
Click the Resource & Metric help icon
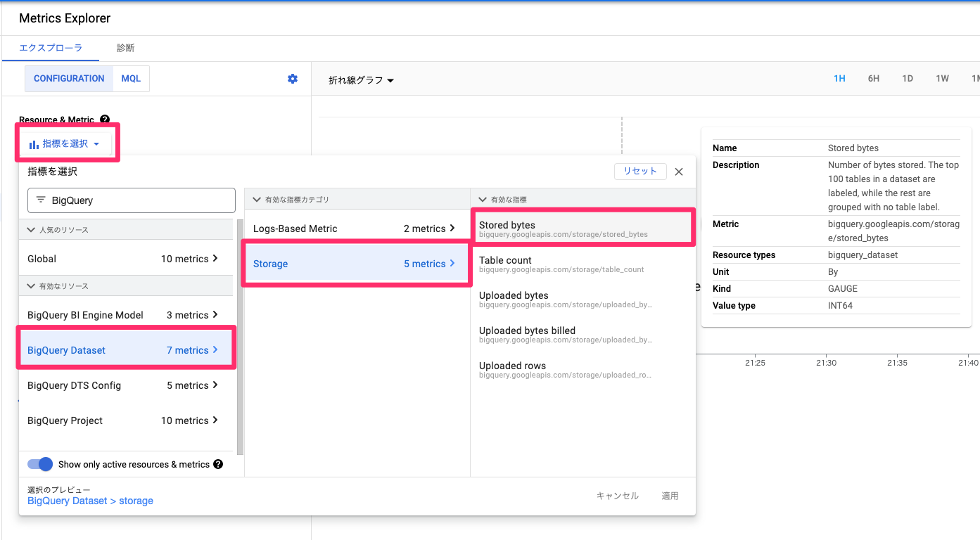105,120
